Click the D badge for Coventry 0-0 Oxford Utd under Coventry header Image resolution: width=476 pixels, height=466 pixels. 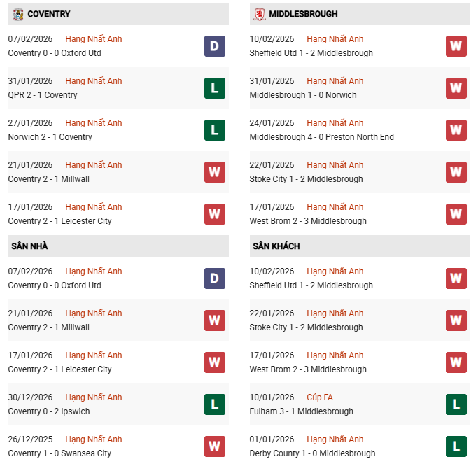pyautogui.click(x=215, y=46)
